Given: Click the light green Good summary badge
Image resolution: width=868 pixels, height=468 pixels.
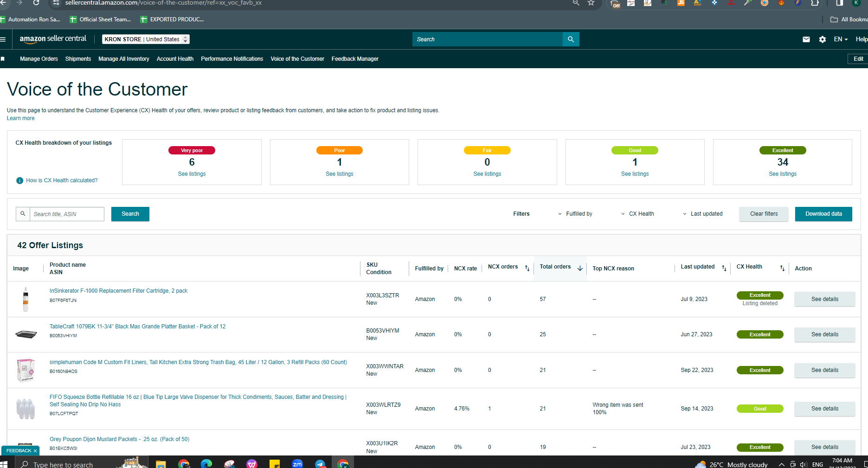Looking at the screenshot, I should 635,150.
